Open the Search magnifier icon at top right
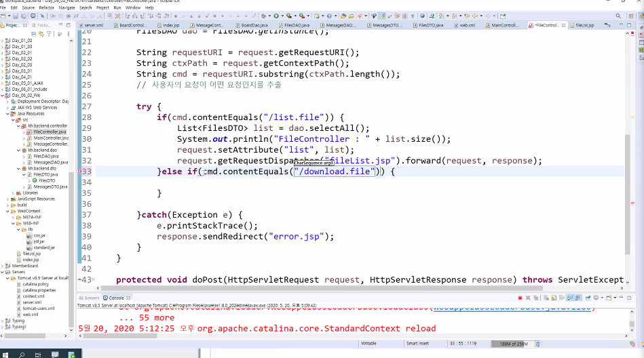Viewport: 644px width, 358px height. (x=618, y=16)
